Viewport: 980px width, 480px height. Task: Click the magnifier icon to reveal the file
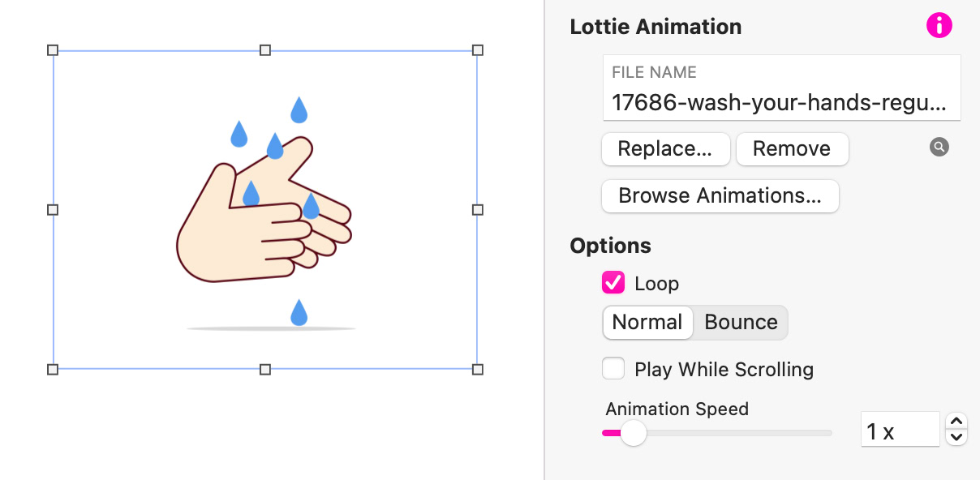(x=939, y=148)
